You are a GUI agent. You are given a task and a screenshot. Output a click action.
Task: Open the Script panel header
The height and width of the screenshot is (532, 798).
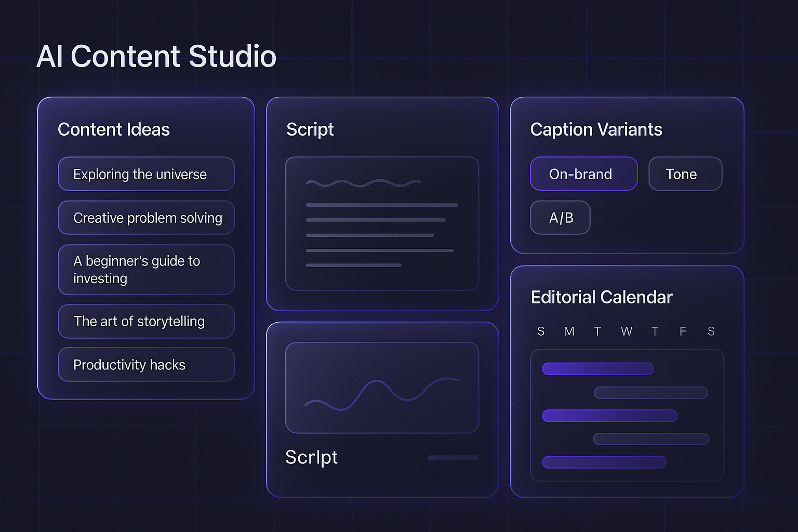tap(310, 129)
